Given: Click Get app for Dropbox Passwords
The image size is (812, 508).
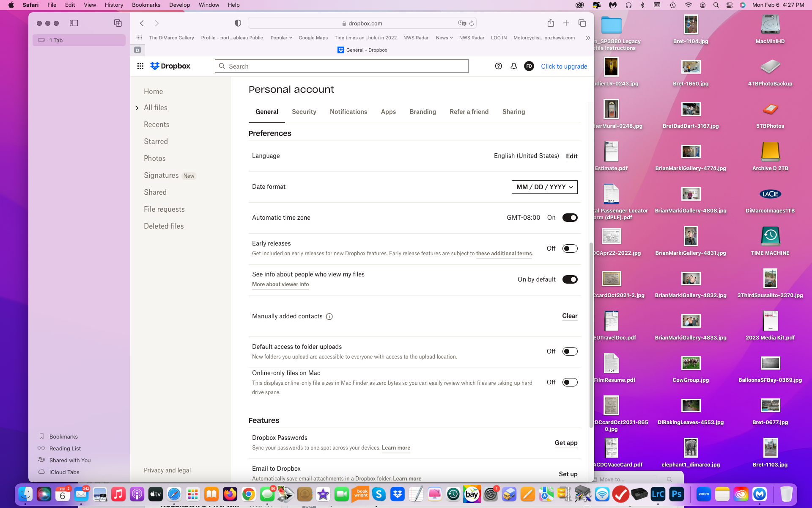Looking at the screenshot, I should pos(566,443).
